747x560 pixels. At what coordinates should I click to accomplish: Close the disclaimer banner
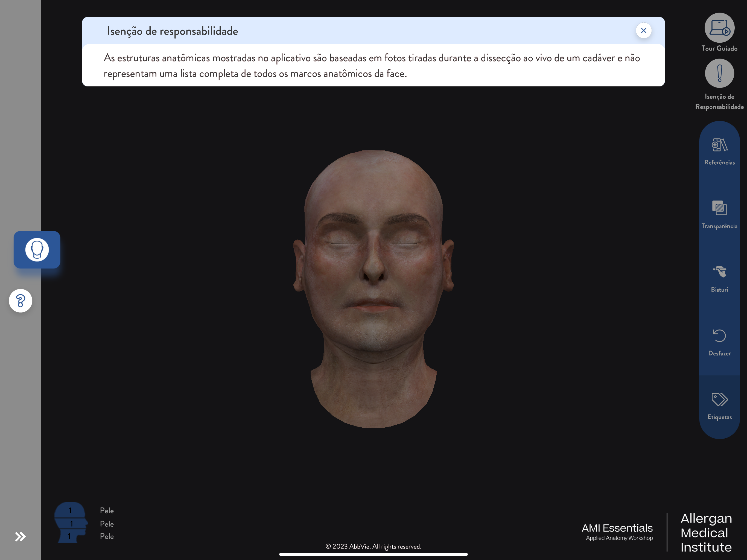pyautogui.click(x=643, y=30)
